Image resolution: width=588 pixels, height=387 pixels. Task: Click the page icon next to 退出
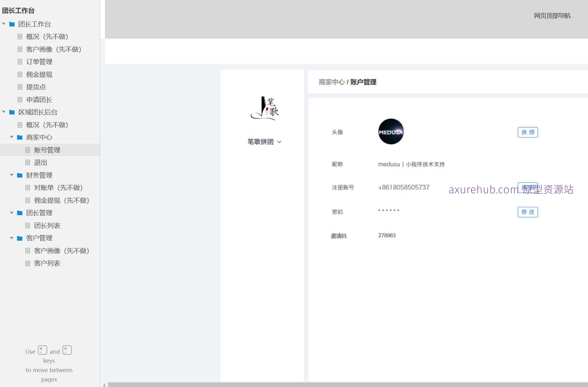click(x=28, y=162)
